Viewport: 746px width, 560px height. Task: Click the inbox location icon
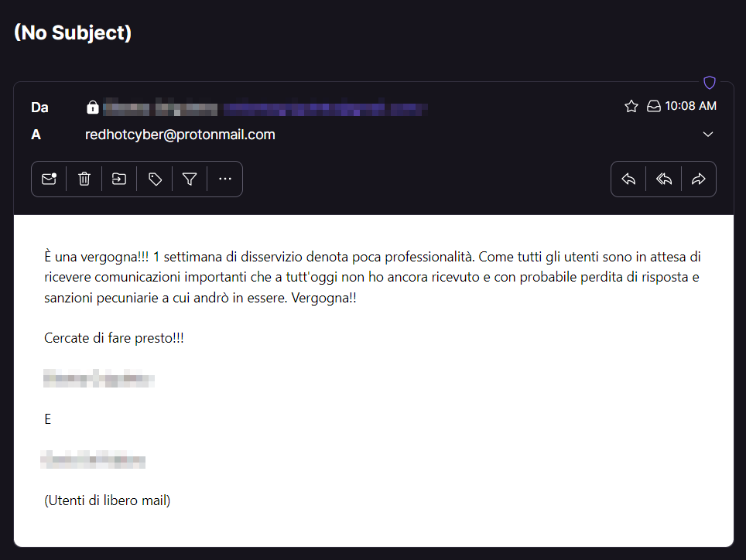[654, 106]
